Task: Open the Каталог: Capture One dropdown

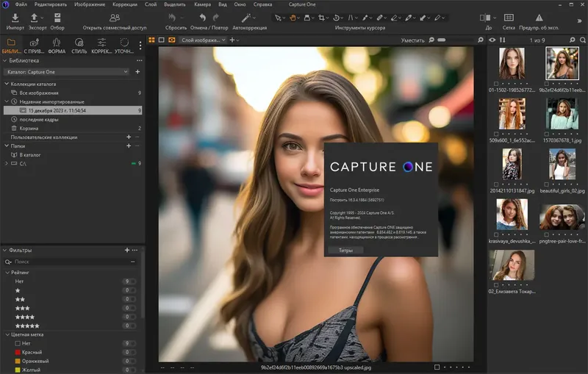Action: click(67, 72)
